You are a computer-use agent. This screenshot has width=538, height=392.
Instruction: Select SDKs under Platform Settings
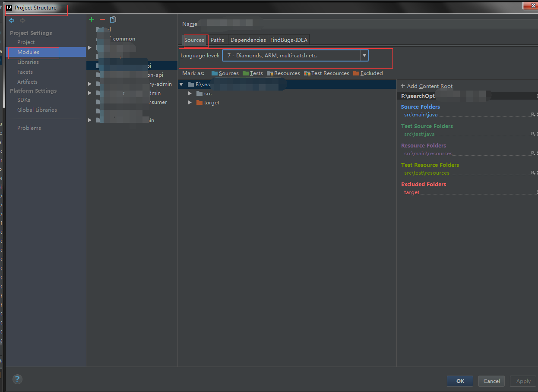point(24,100)
